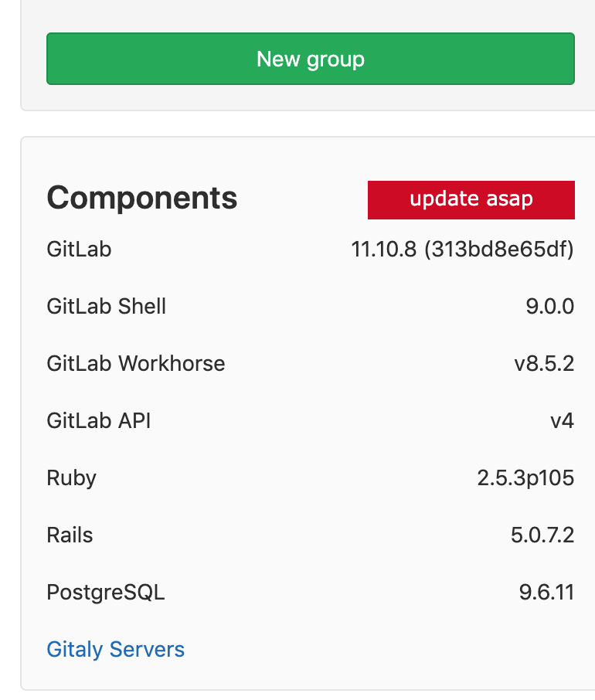Viewport: 595px width, 700px height.
Task: Click the GitLab Workhorse label
Action: point(135,363)
